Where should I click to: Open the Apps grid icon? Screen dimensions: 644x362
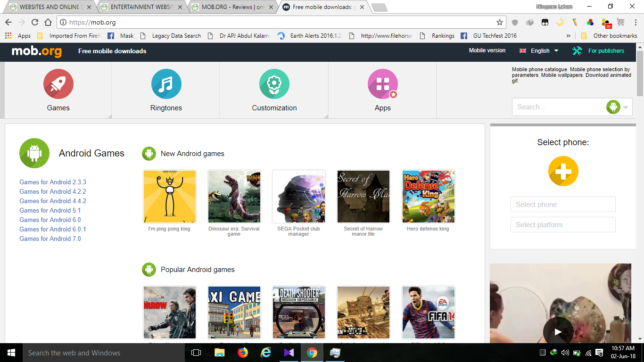[383, 84]
